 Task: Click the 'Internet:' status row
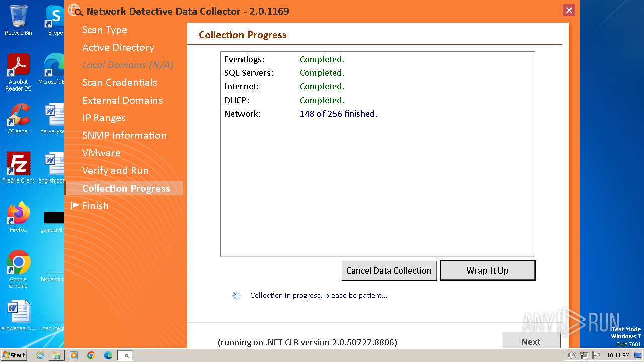point(284,86)
